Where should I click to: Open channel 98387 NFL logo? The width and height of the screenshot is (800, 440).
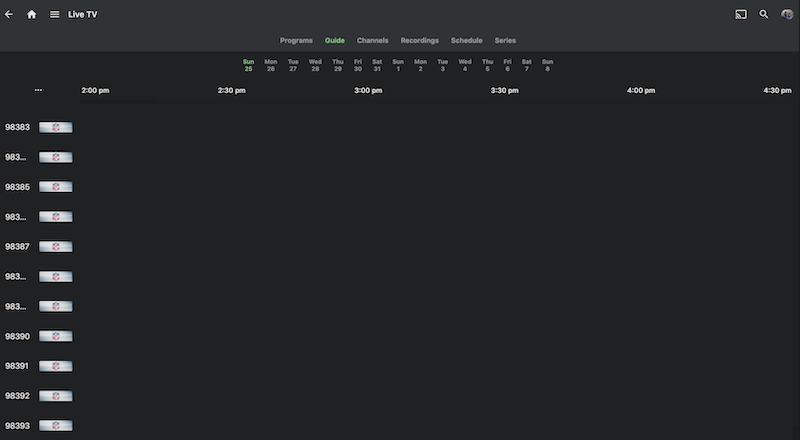(56, 247)
